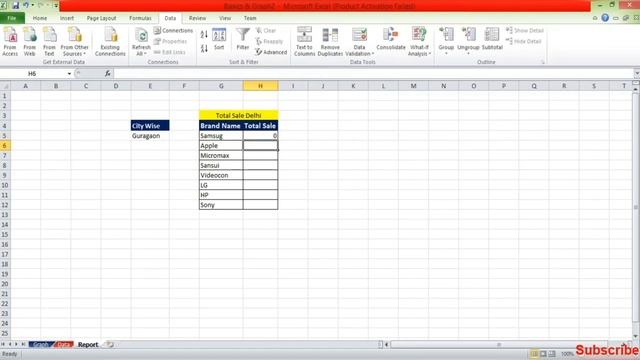Viewport: 640px width, 360px height.
Task: Open Data Validation dropdown arrow
Action: 373,54
